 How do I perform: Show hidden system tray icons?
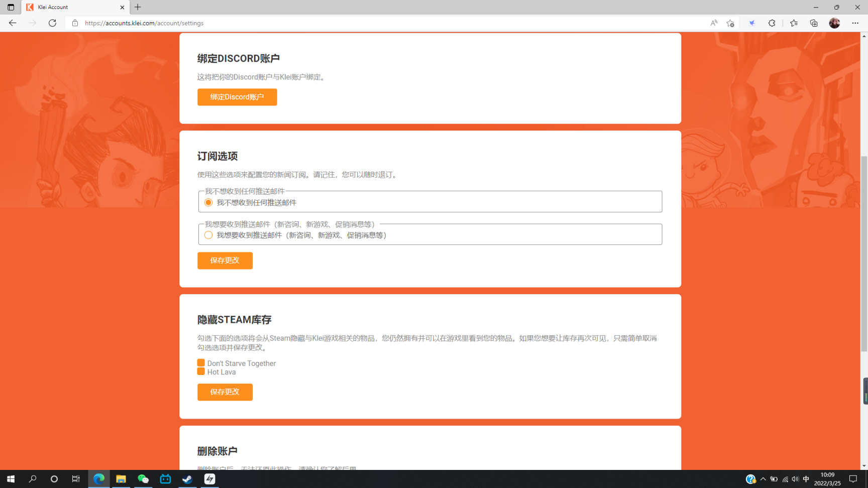pyautogui.click(x=763, y=479)
